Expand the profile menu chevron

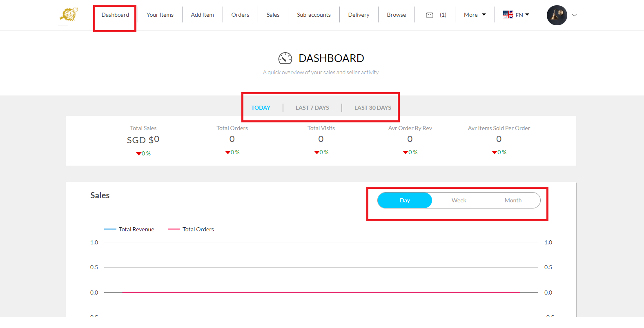click(x=574, y=15)
